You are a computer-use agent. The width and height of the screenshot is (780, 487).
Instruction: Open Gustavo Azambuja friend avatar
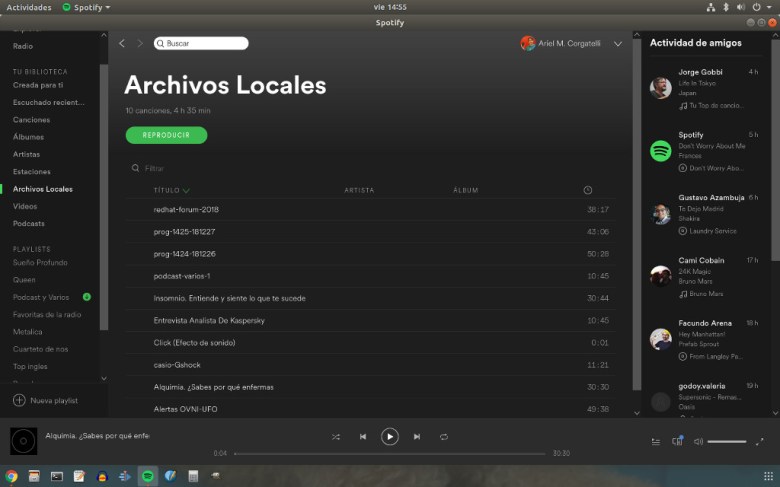coord(661,213)
